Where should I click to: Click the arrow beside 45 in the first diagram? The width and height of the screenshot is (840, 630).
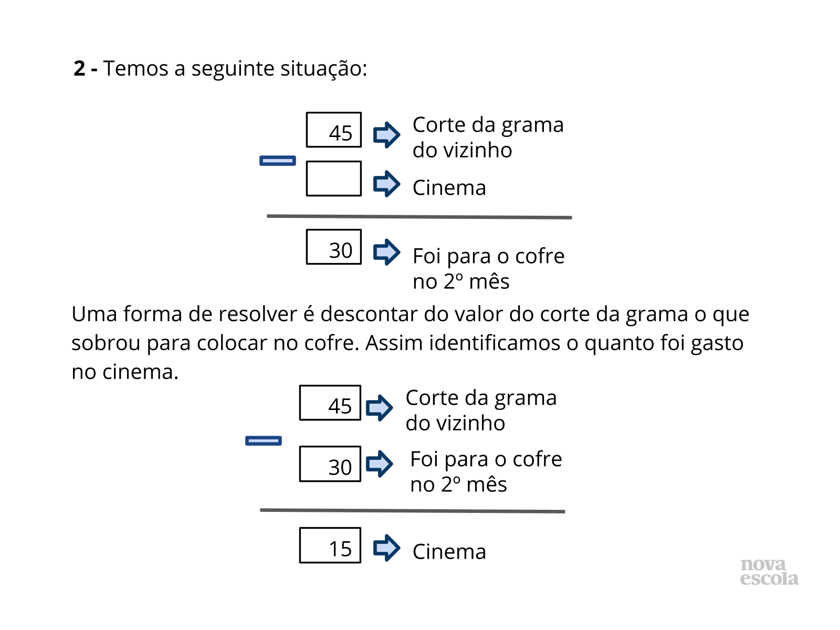pyautogui.click(x=386, y=135)
